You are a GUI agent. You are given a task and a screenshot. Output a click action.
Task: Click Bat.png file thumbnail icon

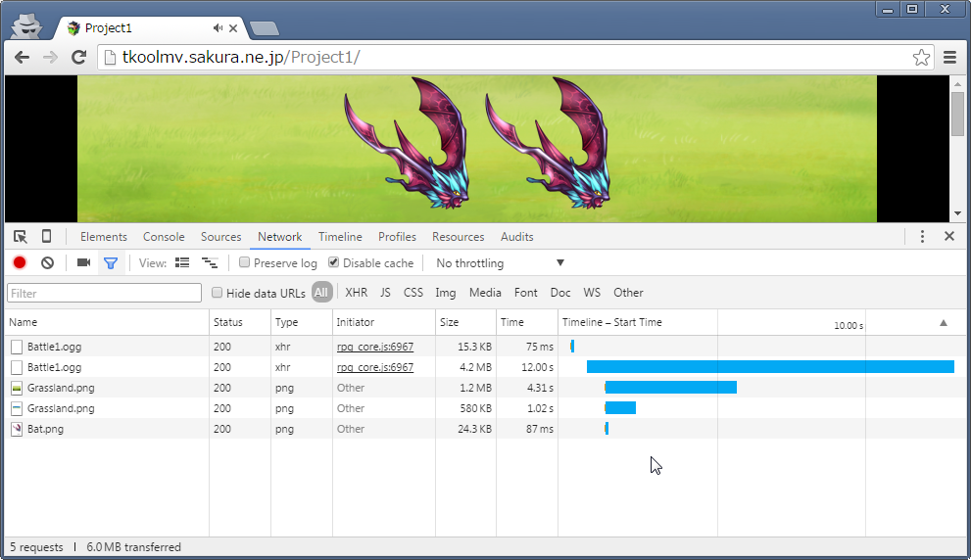17,429
